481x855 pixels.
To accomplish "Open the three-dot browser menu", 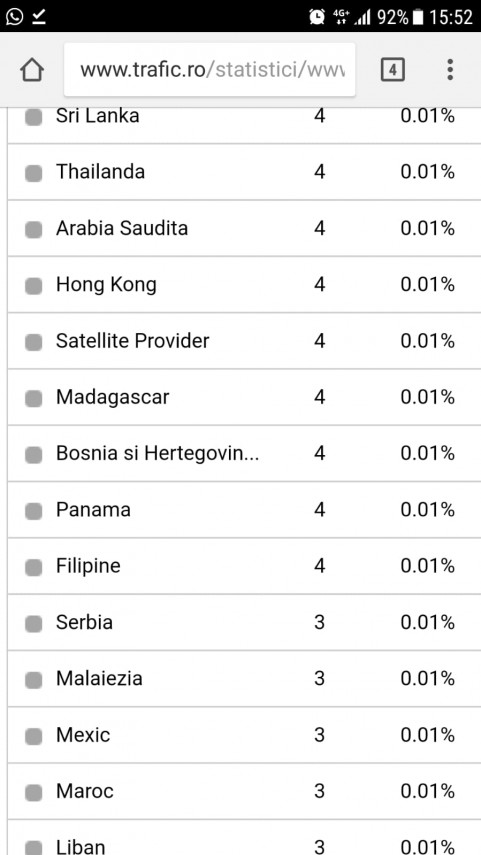I will click(x=450, y=70).
